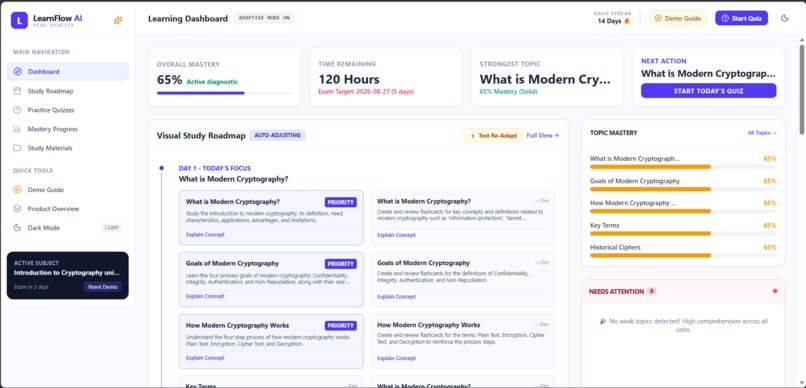The width and height of the screenshot is (806, 388).
Task: Click PRIORITY badge on What is Modern Cryptography card
Action: [x=340, y=202]
